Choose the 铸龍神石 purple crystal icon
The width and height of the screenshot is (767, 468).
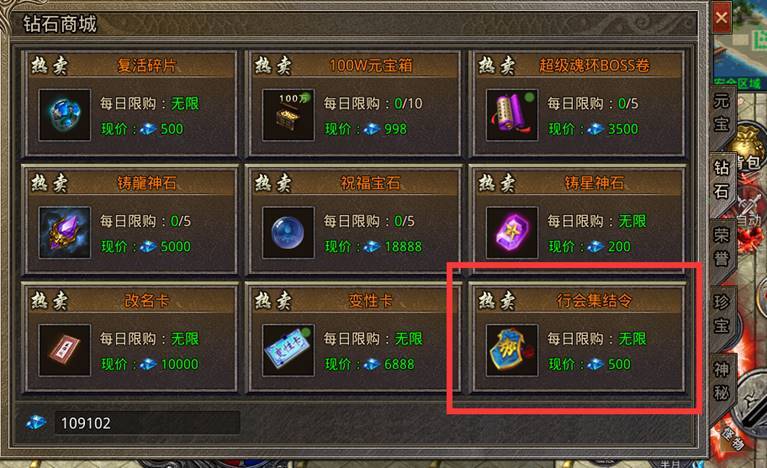click(65, 232)
